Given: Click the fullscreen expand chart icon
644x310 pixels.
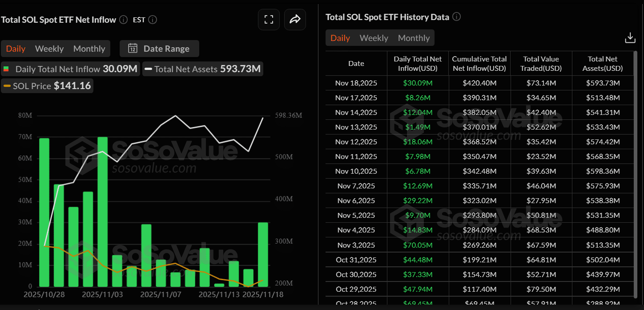Looking at the screenshot, I should point(269,20).
